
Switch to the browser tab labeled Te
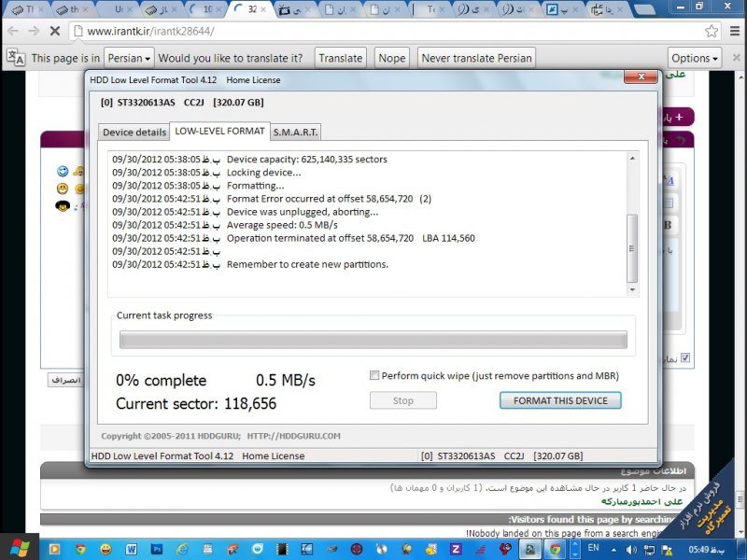pyautogui.click(x=428, y=9)
